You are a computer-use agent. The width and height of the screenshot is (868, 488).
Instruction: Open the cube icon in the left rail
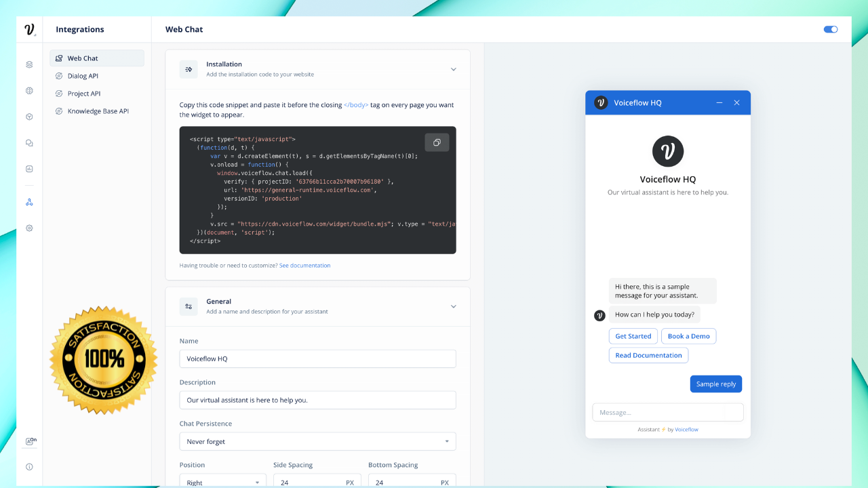[29, 117]
